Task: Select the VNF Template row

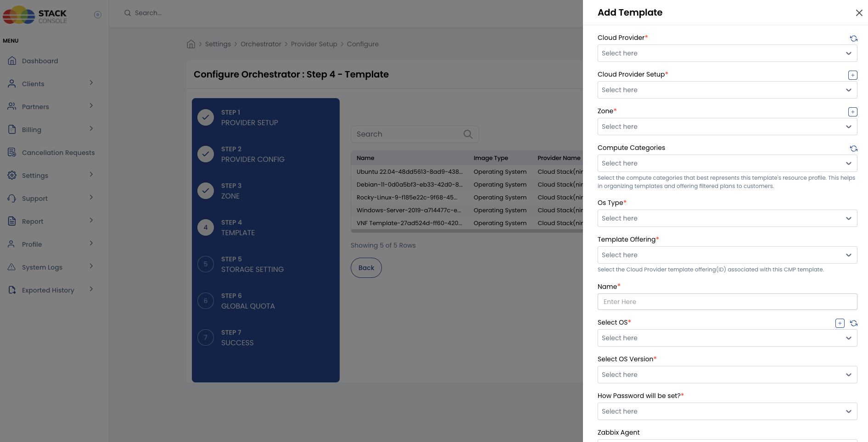Action: click(x=467, y=223)
